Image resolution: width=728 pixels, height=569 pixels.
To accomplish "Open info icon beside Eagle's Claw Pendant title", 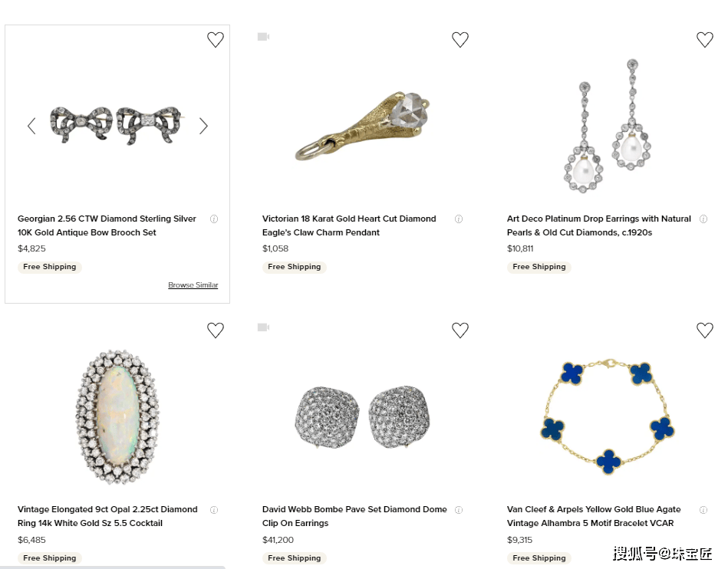I will pos(459,219).
